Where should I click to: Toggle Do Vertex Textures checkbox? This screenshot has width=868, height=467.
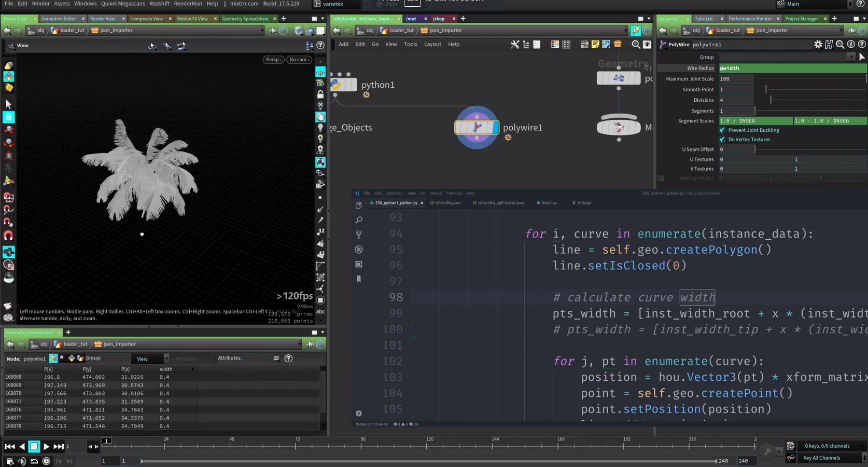(722, 140)
